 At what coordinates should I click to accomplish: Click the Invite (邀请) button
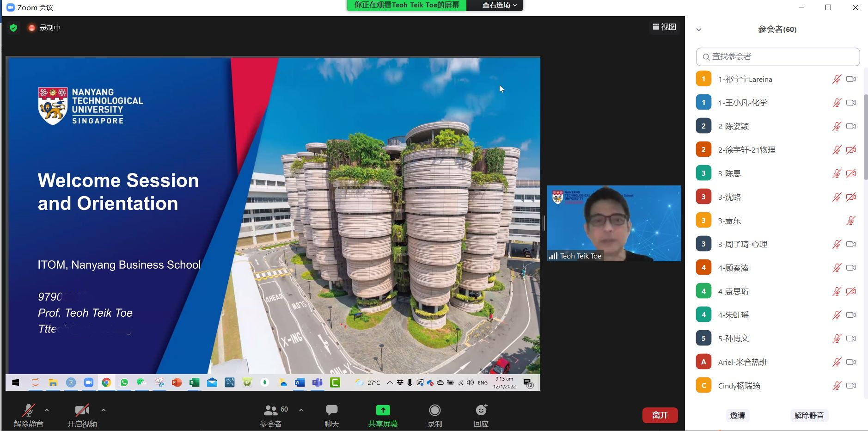(737, 415)
